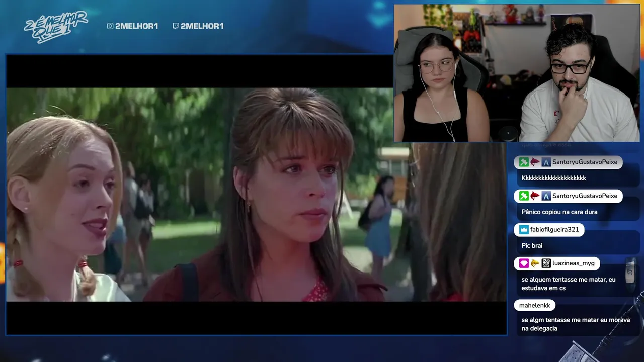Viewport: 644px width, 362px height.
Task: Select username mahelenkk in chat
Action: (535, 305)
